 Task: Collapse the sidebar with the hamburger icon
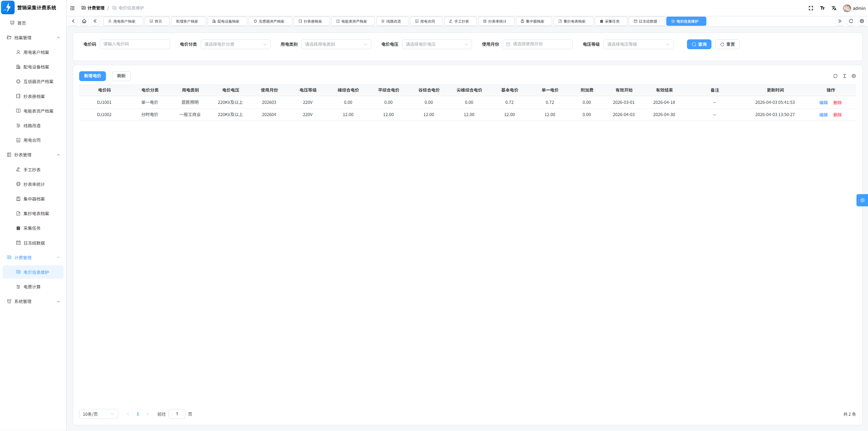(x=72, y=8)
